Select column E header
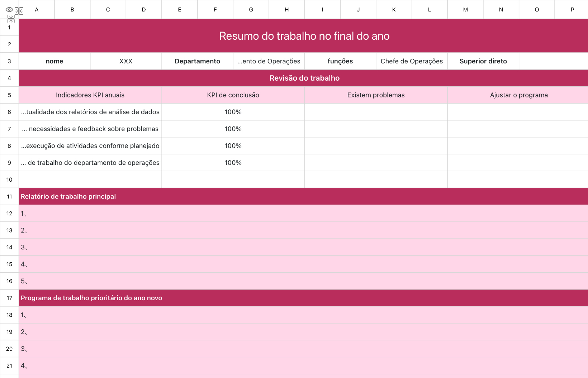The image size is (588, 378). [x=180, y=10]
